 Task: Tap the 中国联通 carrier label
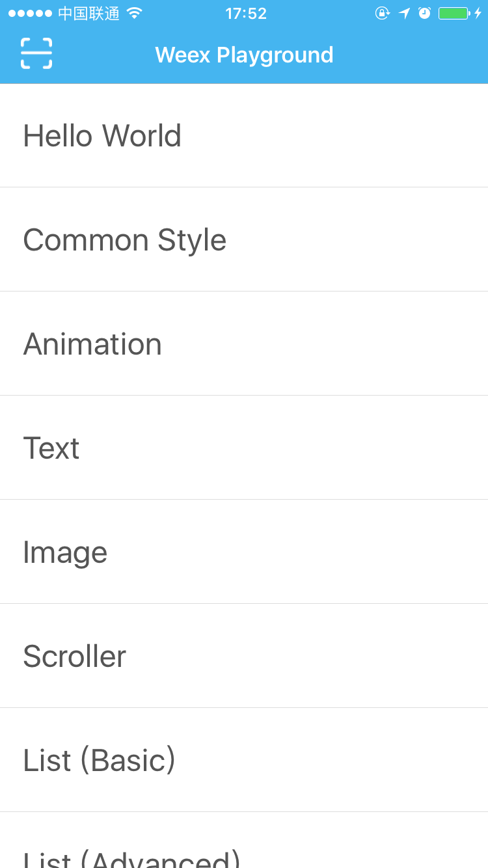coord(88,13)
